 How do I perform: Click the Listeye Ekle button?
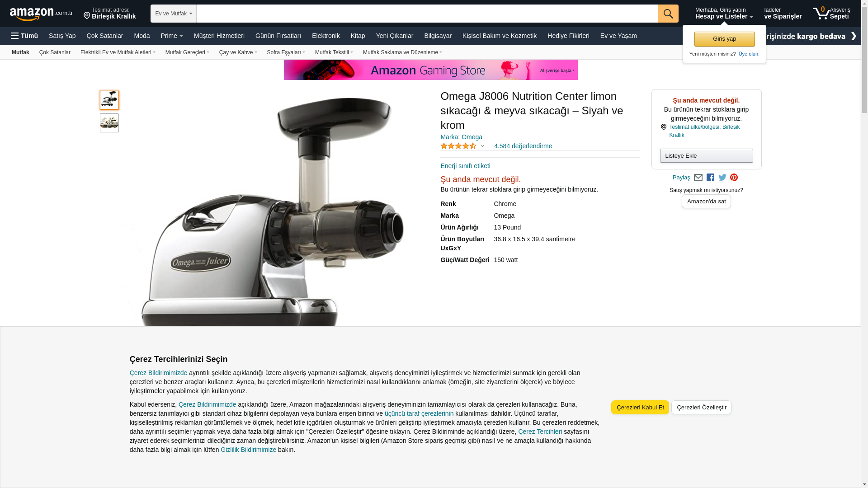click(x=706, y=156)
